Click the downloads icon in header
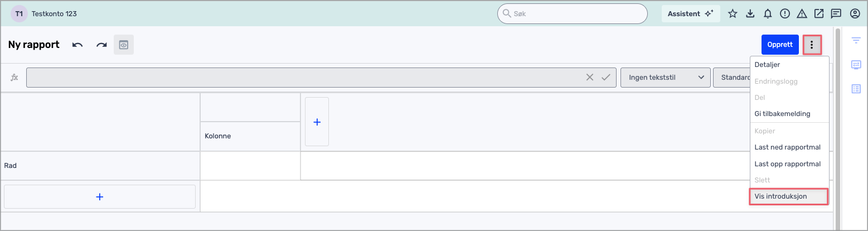The width and height of the screenshot is (868, 231). [x=750, y=13]
